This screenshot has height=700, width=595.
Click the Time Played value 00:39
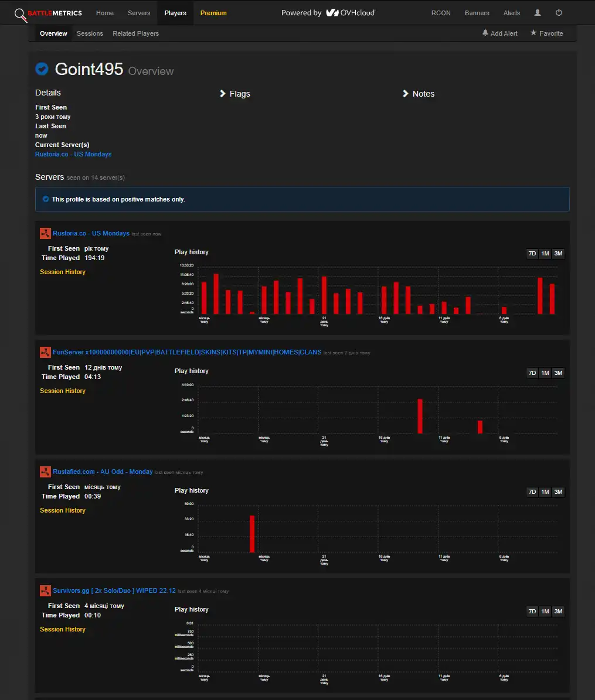[93, 496]
